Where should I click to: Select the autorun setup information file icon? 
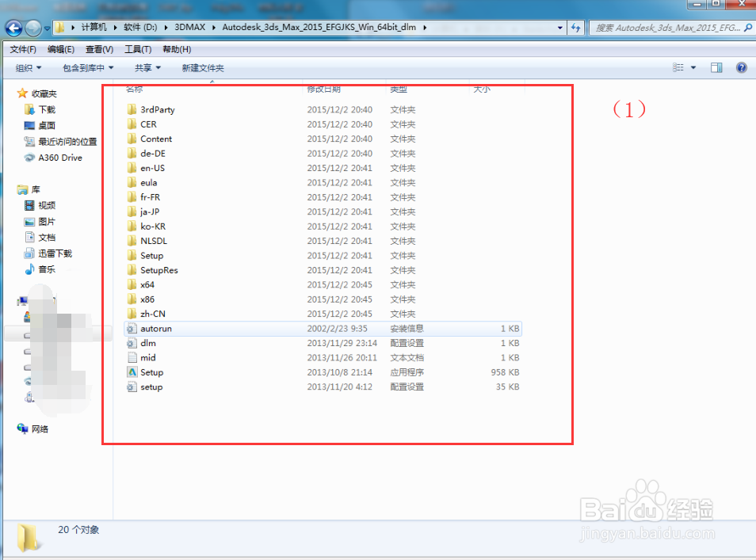point(132,329)
